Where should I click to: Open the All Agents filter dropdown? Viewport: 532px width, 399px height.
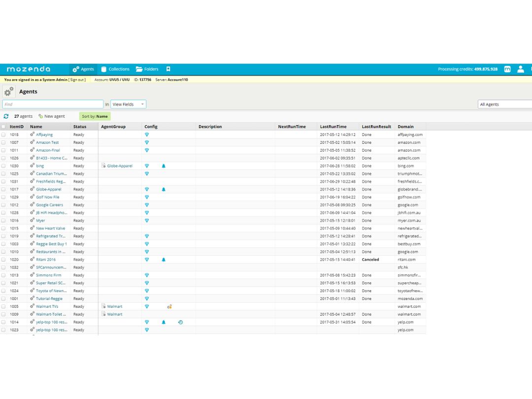(505, 104)
